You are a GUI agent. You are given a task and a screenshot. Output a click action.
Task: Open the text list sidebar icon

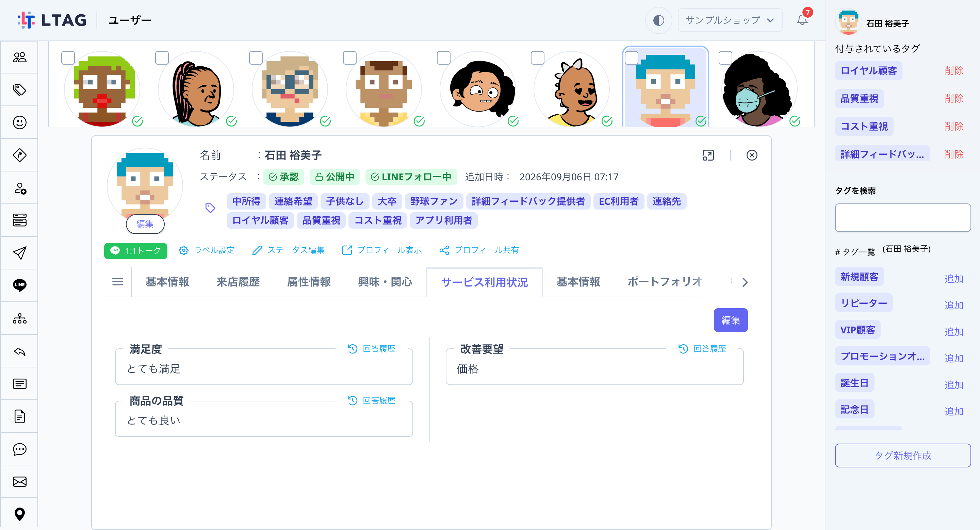(x=19, y=384)
